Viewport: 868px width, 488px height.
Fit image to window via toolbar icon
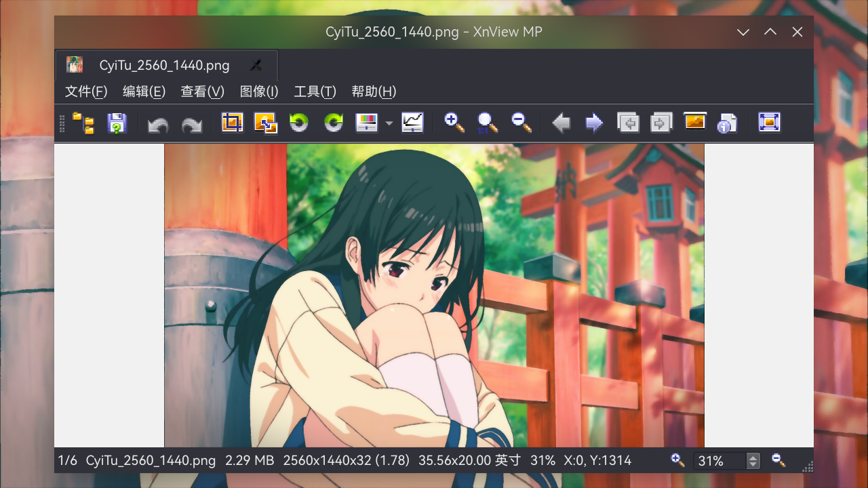pos(769,123)
